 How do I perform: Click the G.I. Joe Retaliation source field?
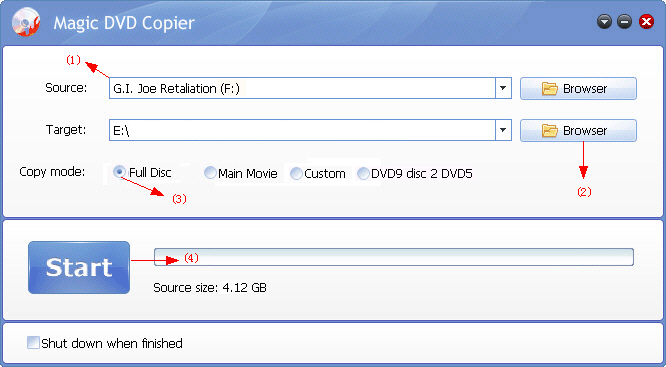click(302, 88)
